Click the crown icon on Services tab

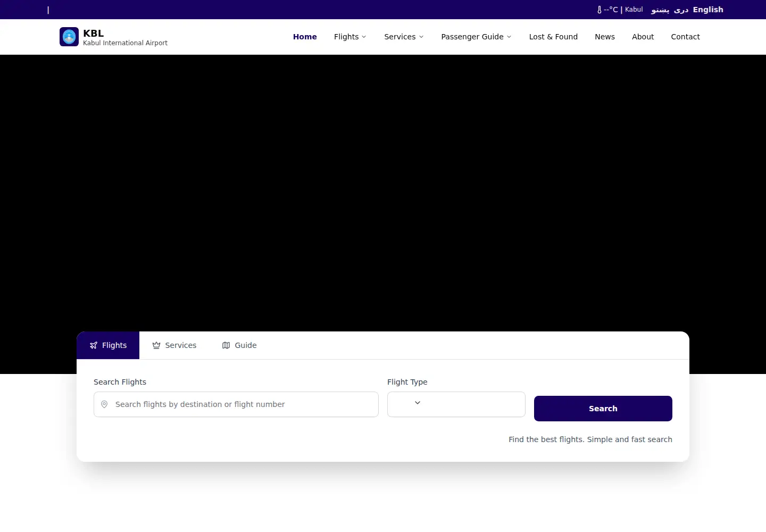point(156,345)
